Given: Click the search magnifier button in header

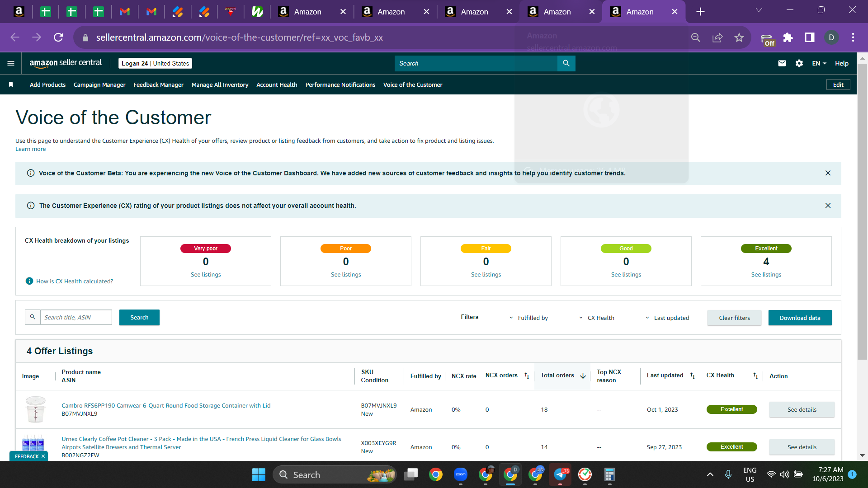Looking at the screenshot, I should click(x=566, y=63).
